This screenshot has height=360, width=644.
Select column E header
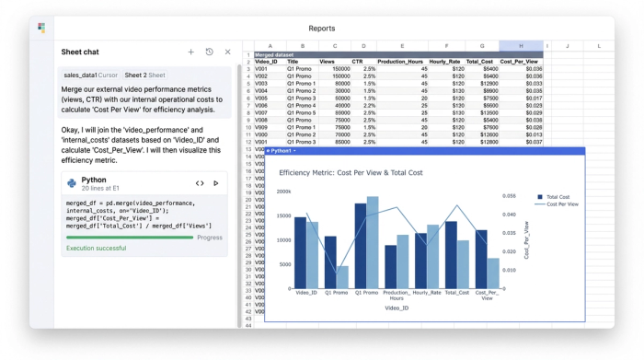pyautogui.click(x=402, y=46)
